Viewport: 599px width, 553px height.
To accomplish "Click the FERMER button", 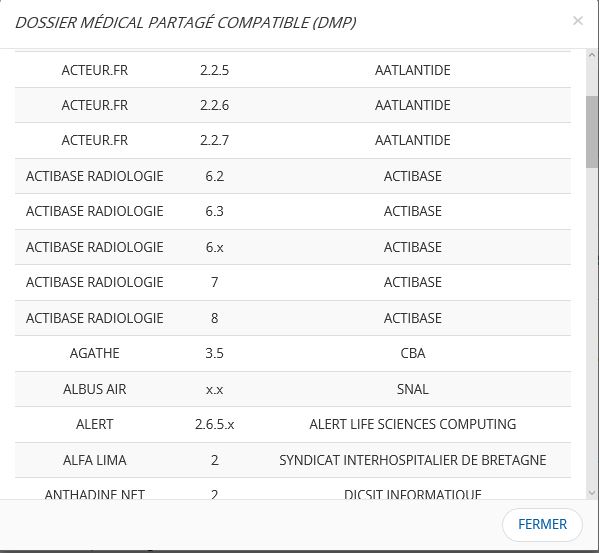I will [x=542, y=524].
